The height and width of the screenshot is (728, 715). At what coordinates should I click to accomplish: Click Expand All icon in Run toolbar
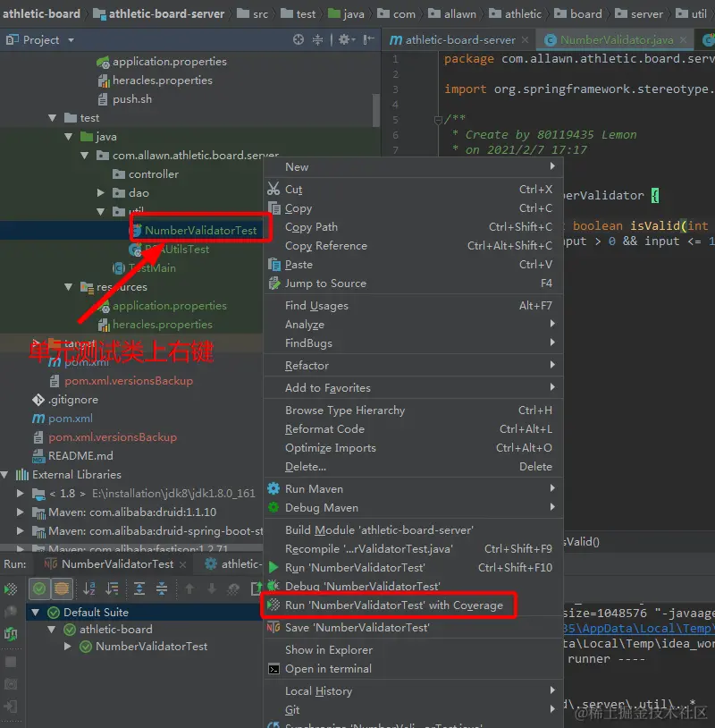click(139, 588)
